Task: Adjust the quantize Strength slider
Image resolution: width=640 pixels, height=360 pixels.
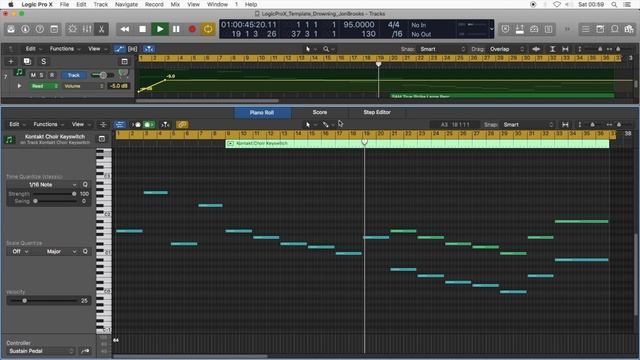Action: (x=54, y=194)
